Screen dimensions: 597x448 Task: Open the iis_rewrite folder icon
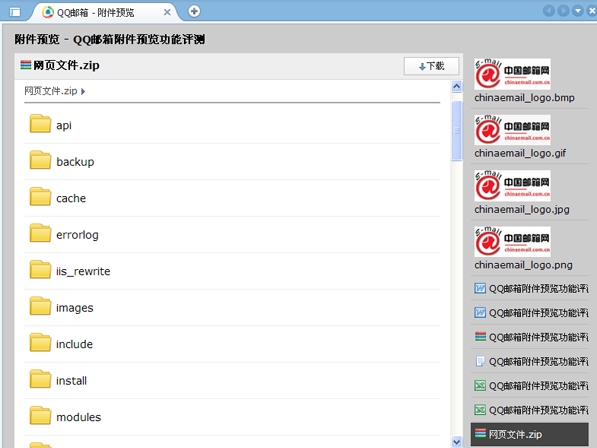(40, 269)
